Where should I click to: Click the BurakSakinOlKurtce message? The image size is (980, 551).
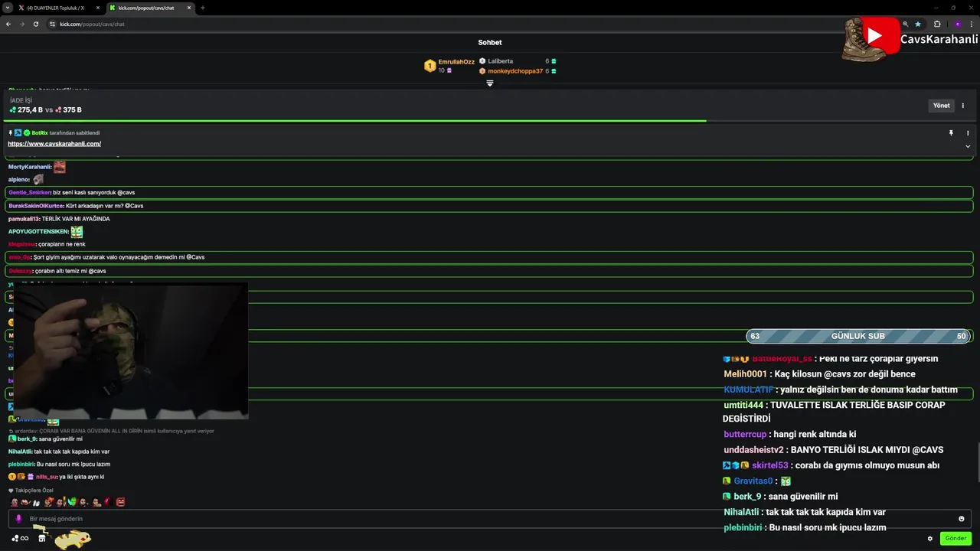pyautogui.click(x=489, y=206)
